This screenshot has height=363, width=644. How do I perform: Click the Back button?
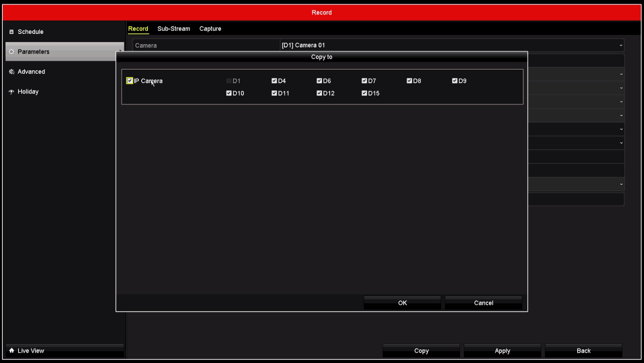pos(583,351)
